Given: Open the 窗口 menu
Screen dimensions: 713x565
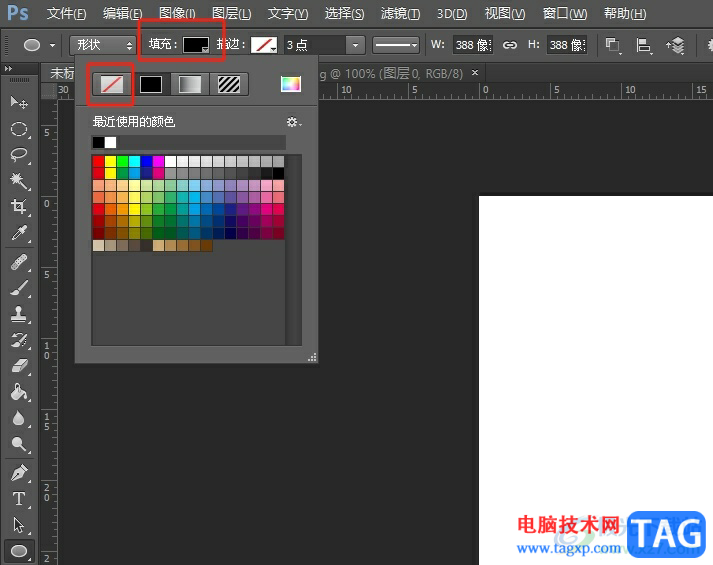Looking at the screenshot, I should pyautogui.click(x=565, y=14).
